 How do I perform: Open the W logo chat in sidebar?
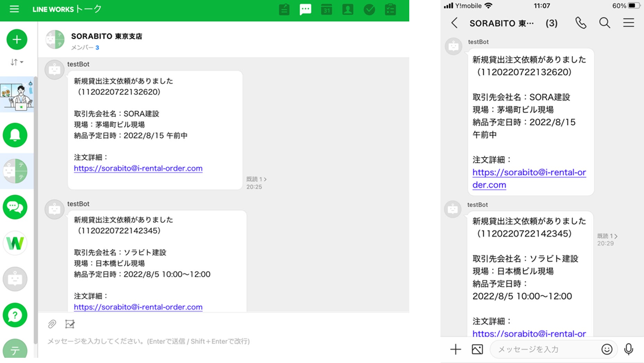pyautogui.click(x=15, y=243)
